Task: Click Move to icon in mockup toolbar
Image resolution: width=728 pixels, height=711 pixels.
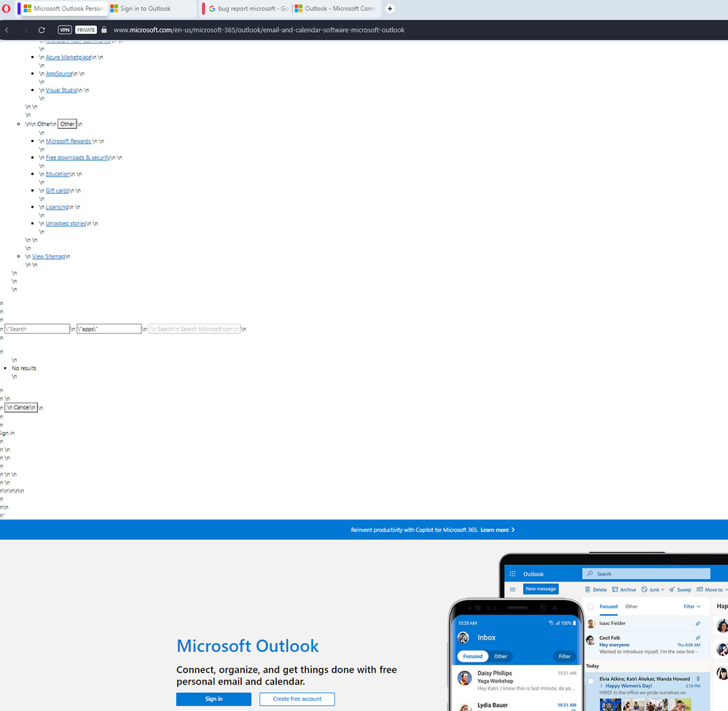Action: (x=700, y=590)
